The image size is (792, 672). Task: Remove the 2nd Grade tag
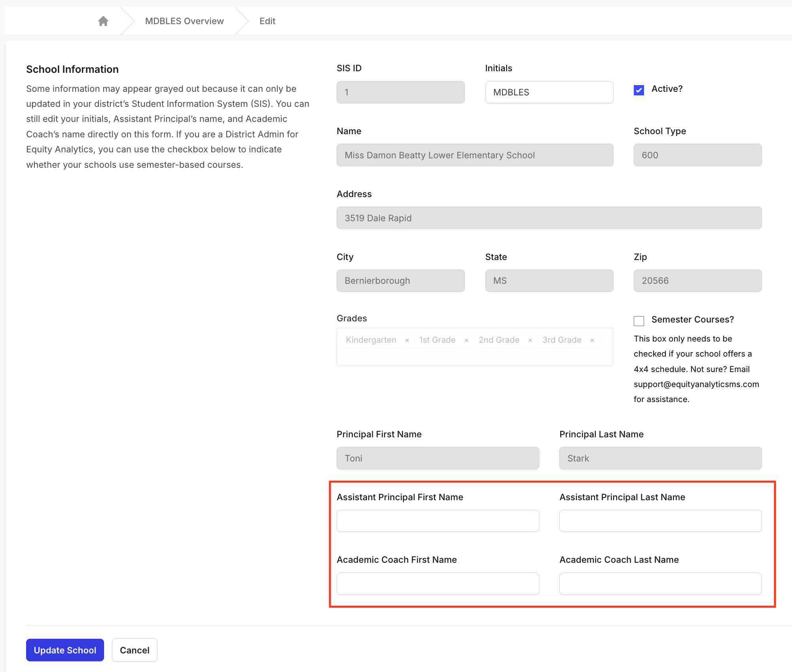(x=530, y=340)
